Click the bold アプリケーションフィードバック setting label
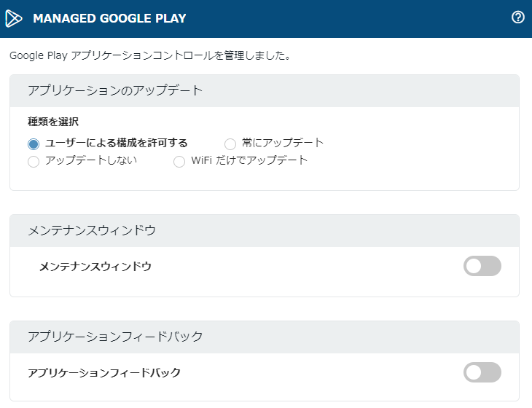 [104, 373]
